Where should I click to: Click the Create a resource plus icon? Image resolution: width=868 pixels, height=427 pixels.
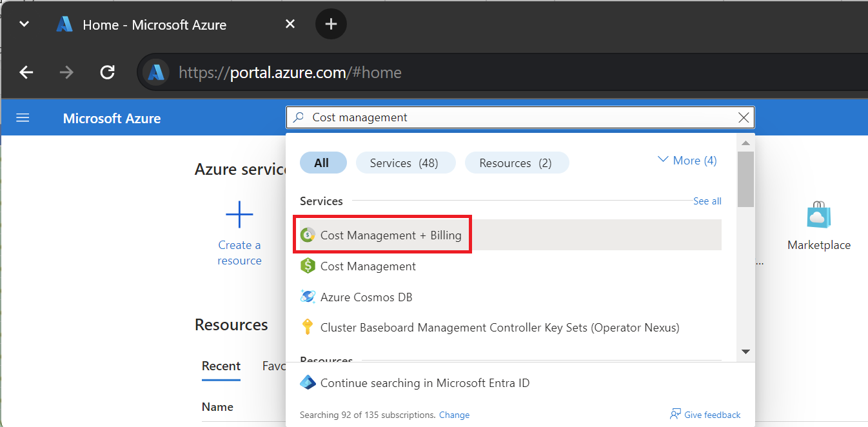point(239,214)
